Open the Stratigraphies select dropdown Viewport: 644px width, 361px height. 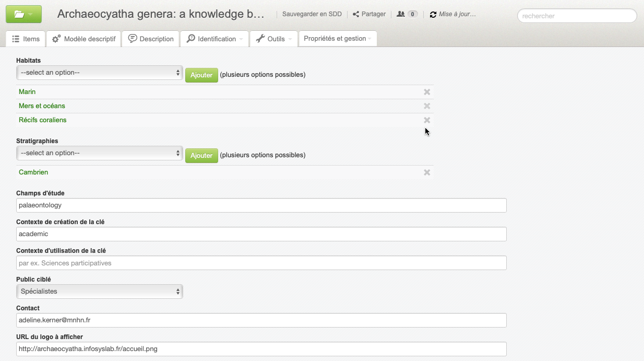pos(99,153)
